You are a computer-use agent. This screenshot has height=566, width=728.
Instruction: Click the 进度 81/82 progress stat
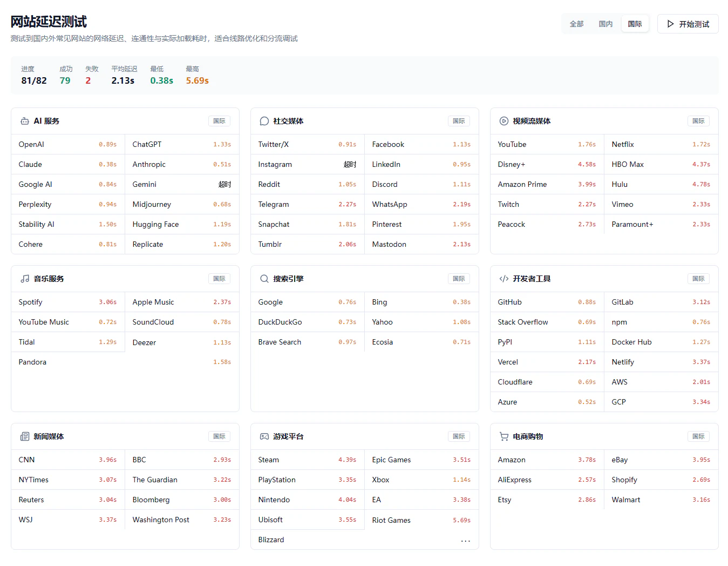coord(34,75)
